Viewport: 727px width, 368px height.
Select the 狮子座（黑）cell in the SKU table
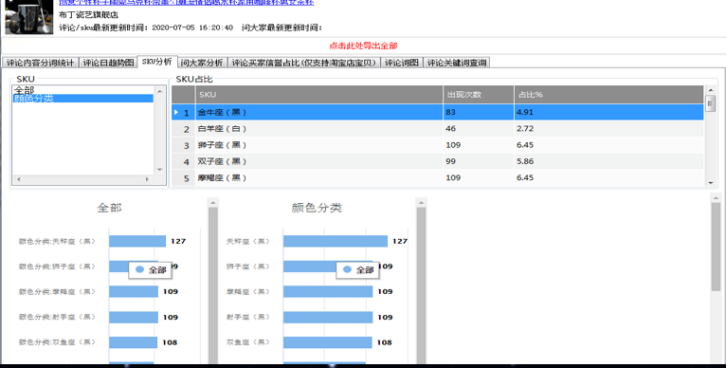click(319, 145)
